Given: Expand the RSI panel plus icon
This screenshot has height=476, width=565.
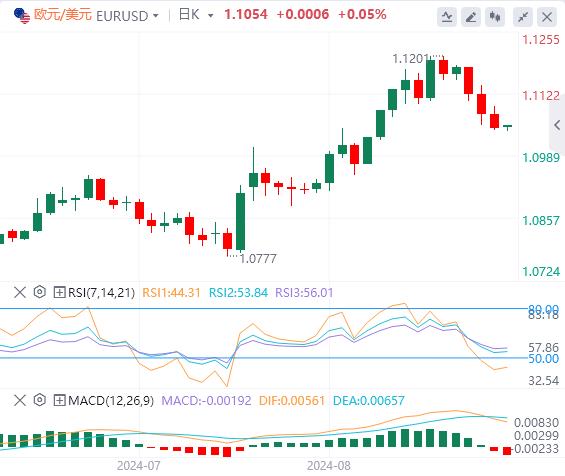Looking at the screenshot, I should coord(59,292).
